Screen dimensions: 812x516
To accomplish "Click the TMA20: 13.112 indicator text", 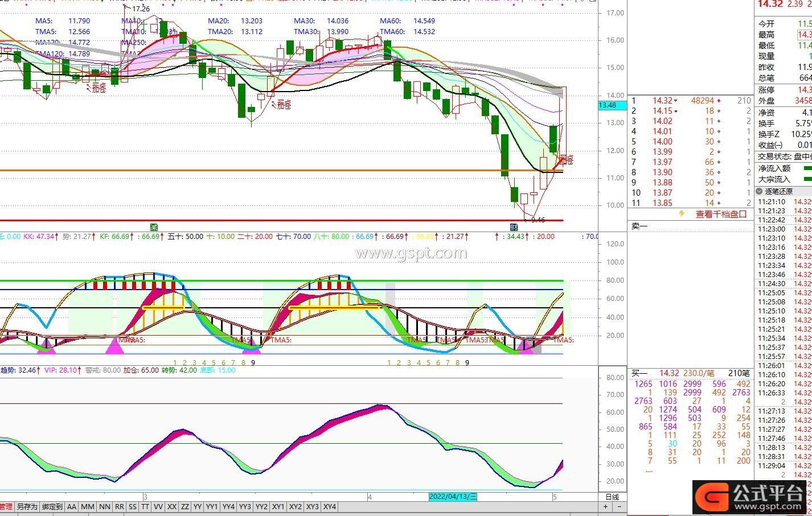I will point(235,32).
